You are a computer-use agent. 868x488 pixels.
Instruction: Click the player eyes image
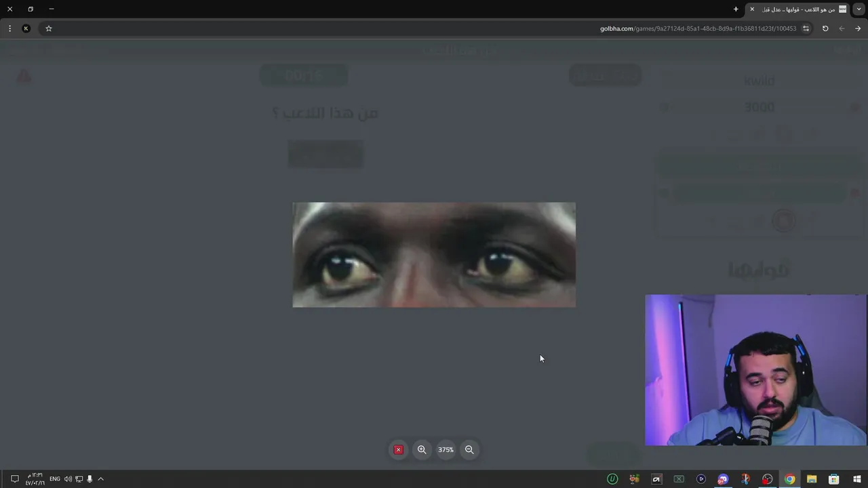click(434, 255)
